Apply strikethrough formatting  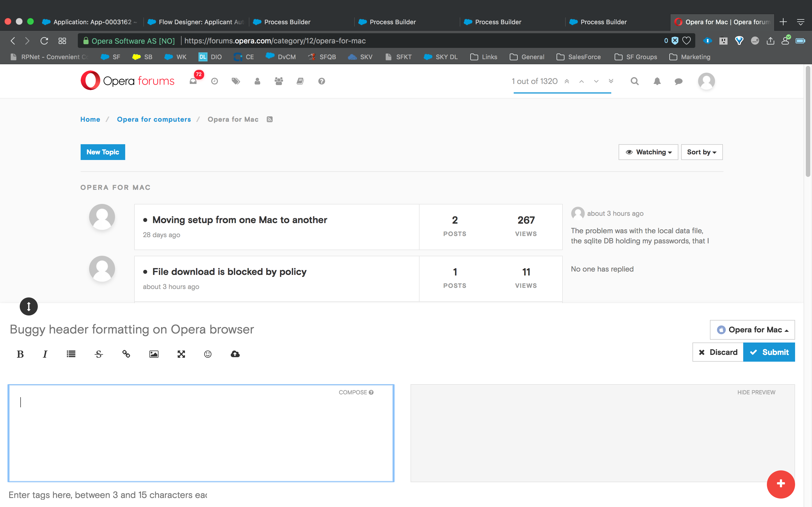(99, 354)
